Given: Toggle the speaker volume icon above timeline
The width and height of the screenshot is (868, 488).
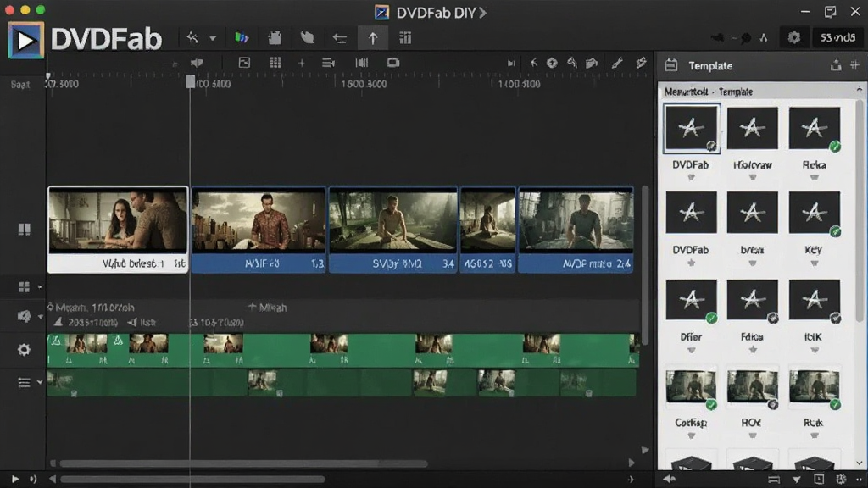Looking at the screenshot, I should pos(197,63).
